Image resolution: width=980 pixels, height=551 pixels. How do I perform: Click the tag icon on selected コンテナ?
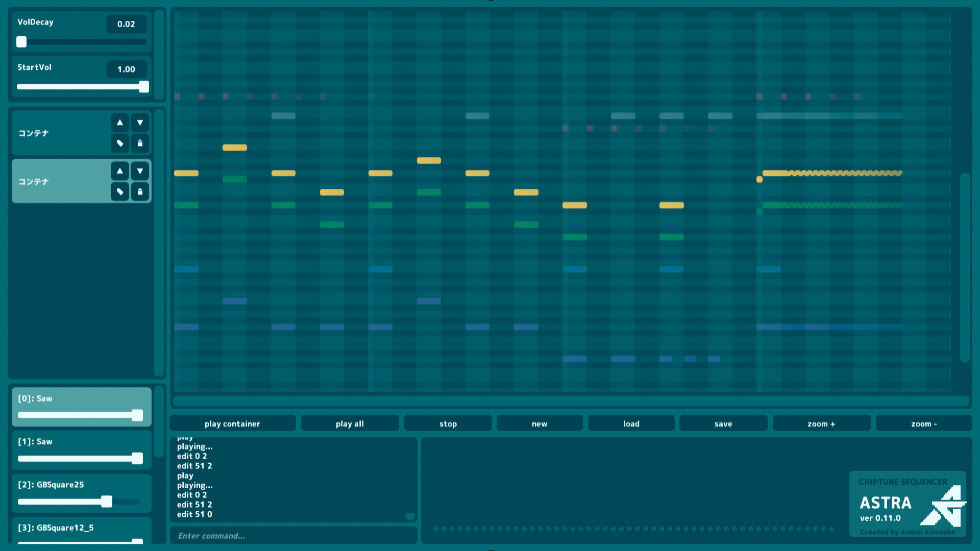point(119,191)
